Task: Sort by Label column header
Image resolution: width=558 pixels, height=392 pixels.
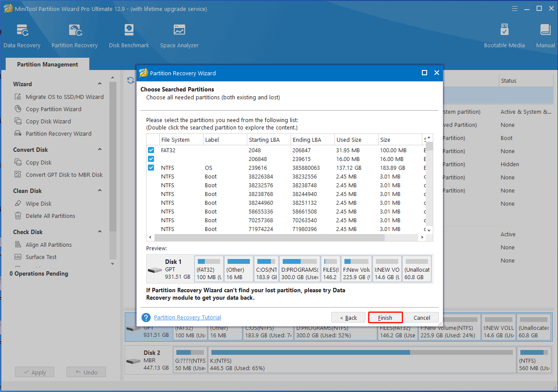Action: (x=225, y=140)
